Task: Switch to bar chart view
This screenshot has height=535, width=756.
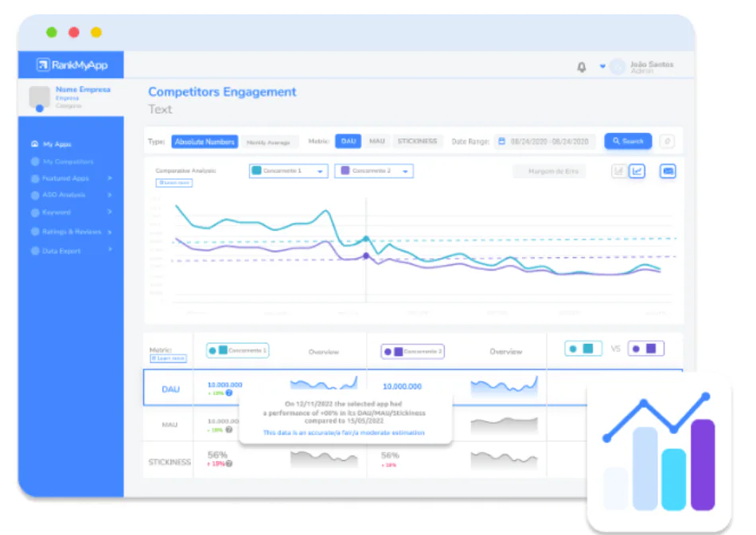Action: click(618, 171)
